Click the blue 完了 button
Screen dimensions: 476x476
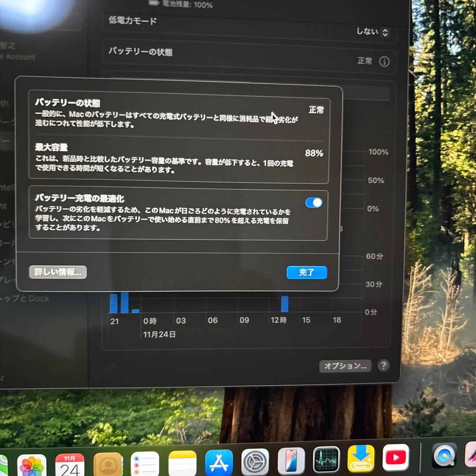(306, 272)
